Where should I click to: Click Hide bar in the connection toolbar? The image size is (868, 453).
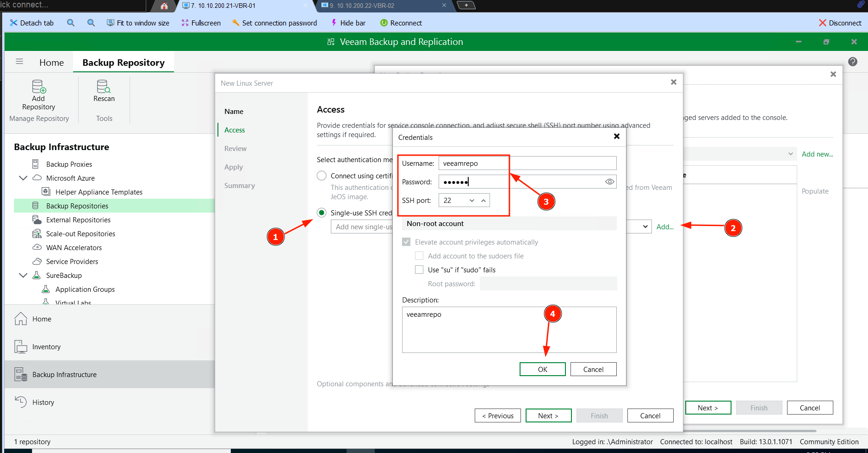click(348, 23)
